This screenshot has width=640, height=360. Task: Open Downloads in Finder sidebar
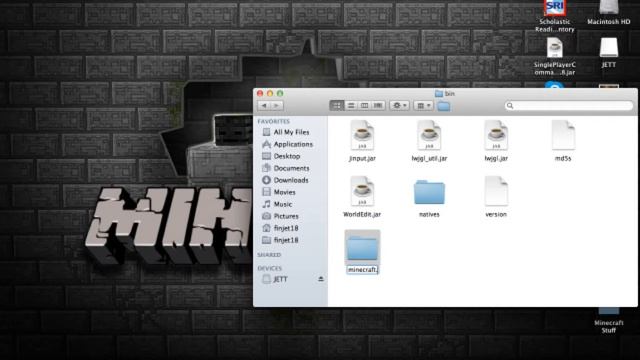291,180
